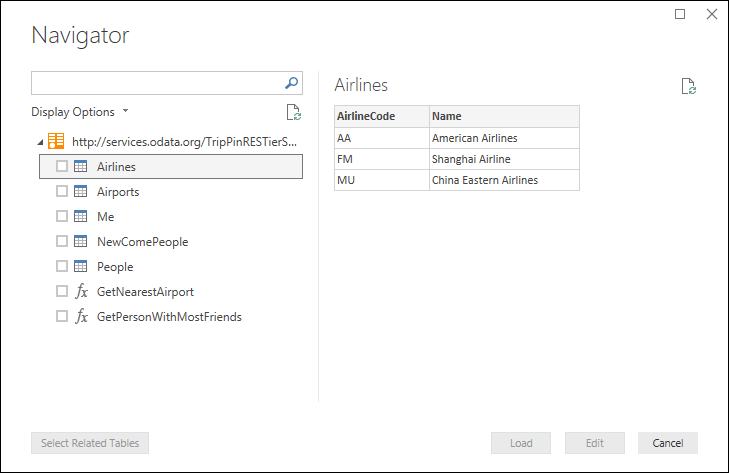The image size is (729, 473).
Task: Click the NewComePeople table icon
Action: coord(81,241)
